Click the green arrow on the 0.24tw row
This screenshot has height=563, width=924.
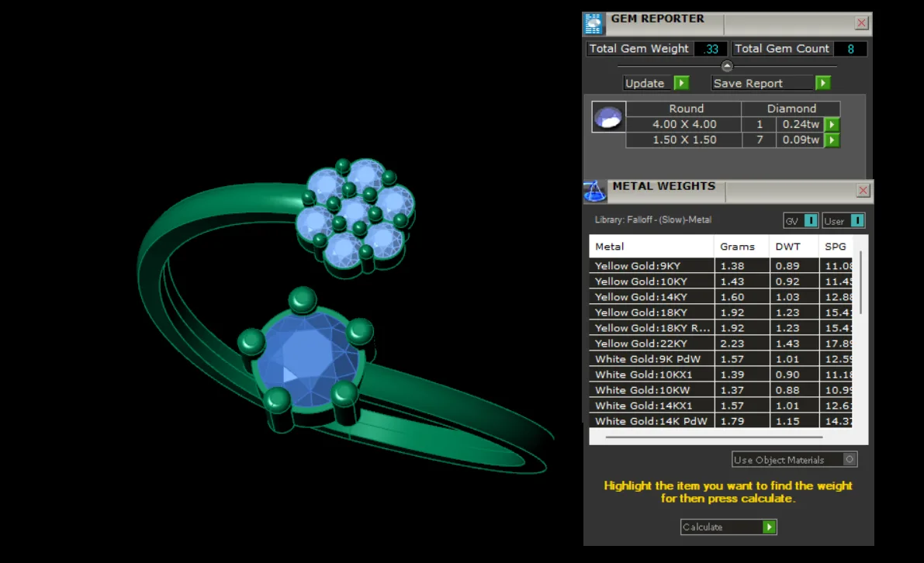click(832, 124)
